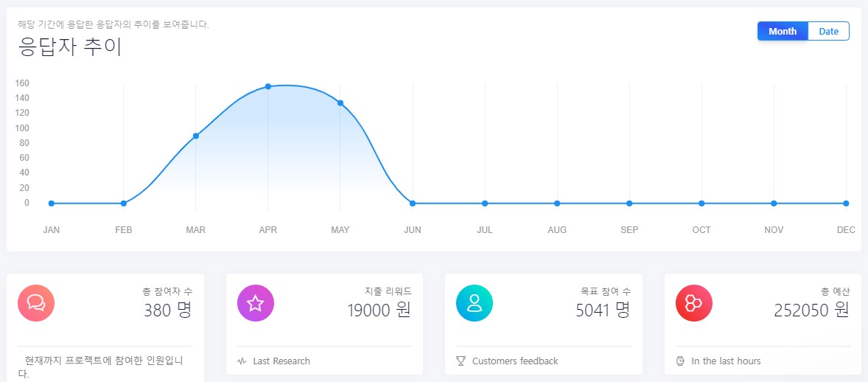This screenshot has height=382, width=868.
Task: Click the teal user profile icon
Action: (475, 302)
